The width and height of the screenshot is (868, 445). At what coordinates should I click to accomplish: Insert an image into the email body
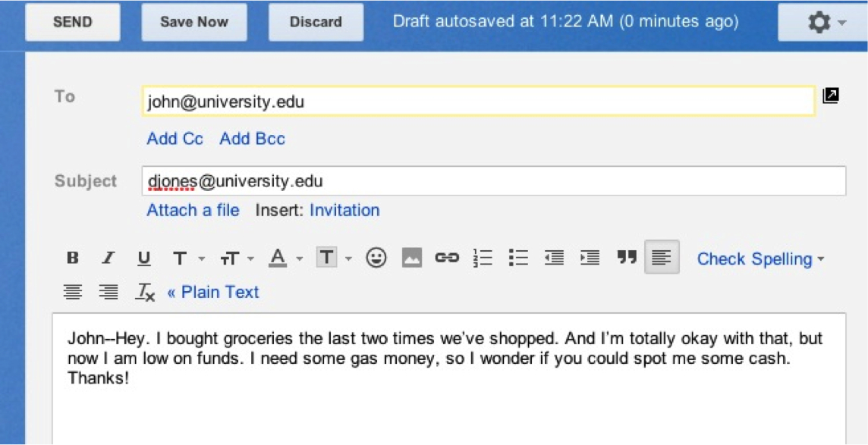tap(410, 258)
